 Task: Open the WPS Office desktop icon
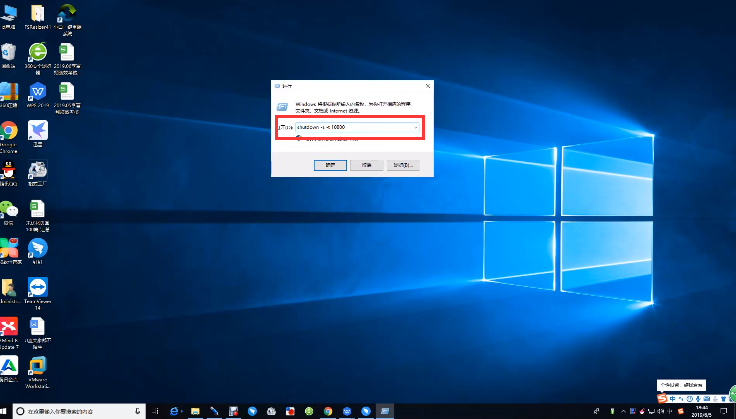(x=38, y=92)
